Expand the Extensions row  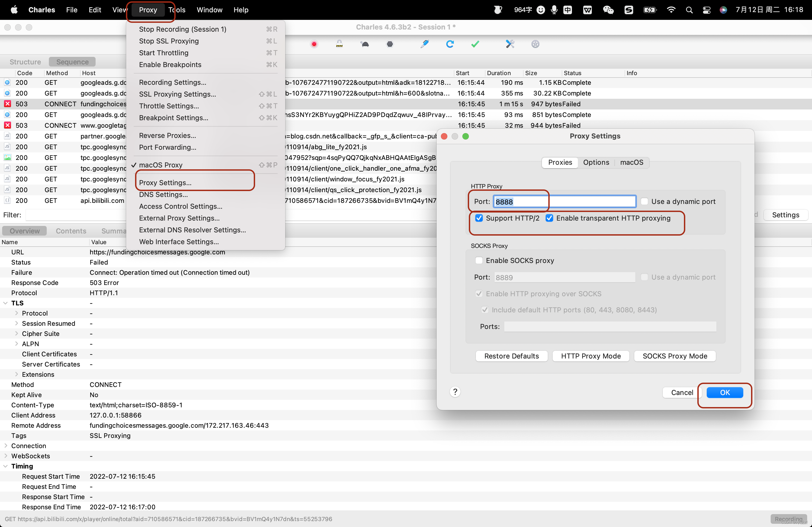tap(16, 375)
